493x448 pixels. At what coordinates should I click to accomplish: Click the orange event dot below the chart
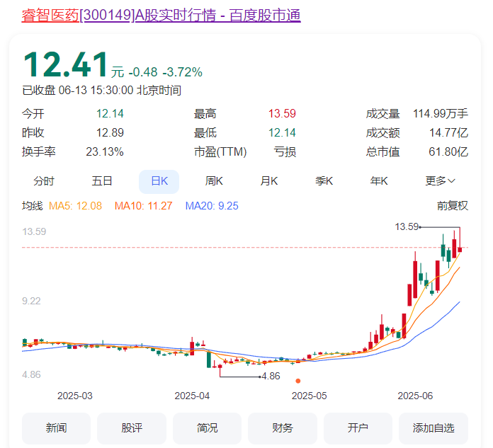(x=298, y=381)
